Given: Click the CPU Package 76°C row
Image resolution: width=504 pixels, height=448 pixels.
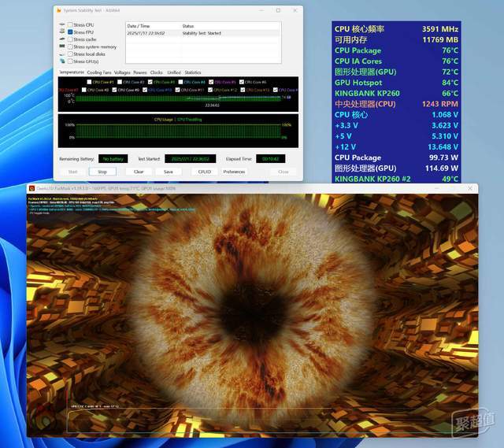Looking at the screenshot, I should coord(396,50).
